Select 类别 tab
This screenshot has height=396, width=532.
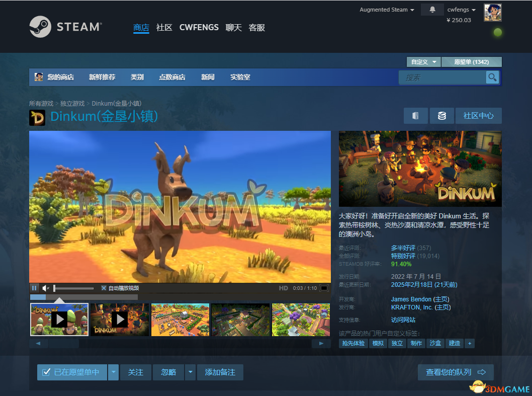click(x=137, y=77)
